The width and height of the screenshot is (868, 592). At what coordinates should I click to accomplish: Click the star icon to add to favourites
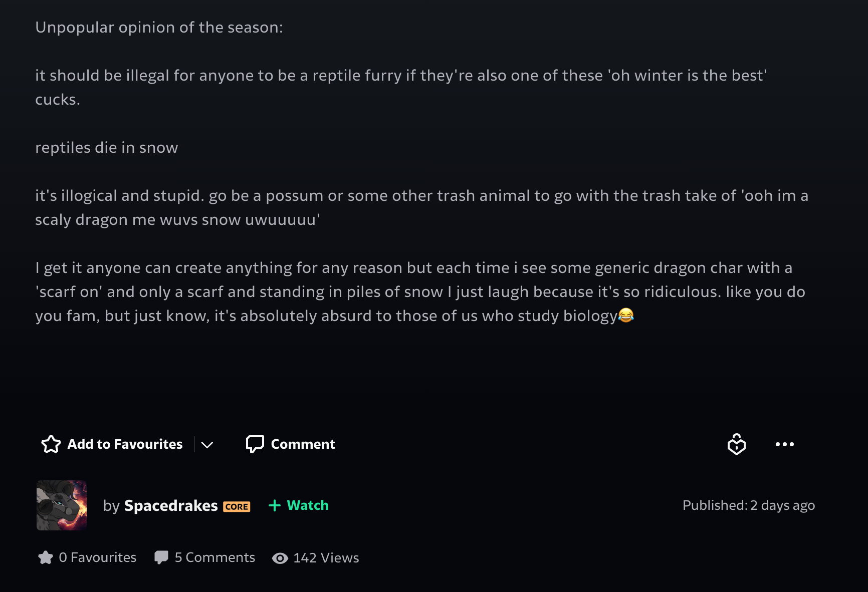click(51, 444)
